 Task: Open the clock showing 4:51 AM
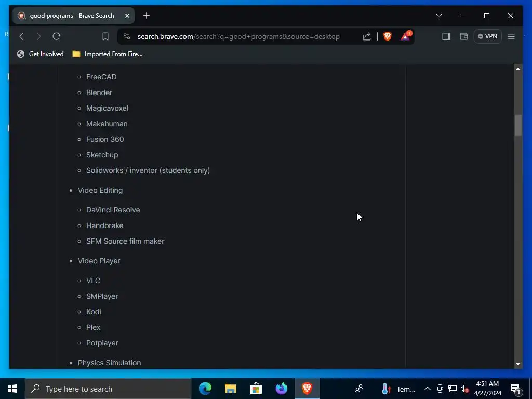487,389
